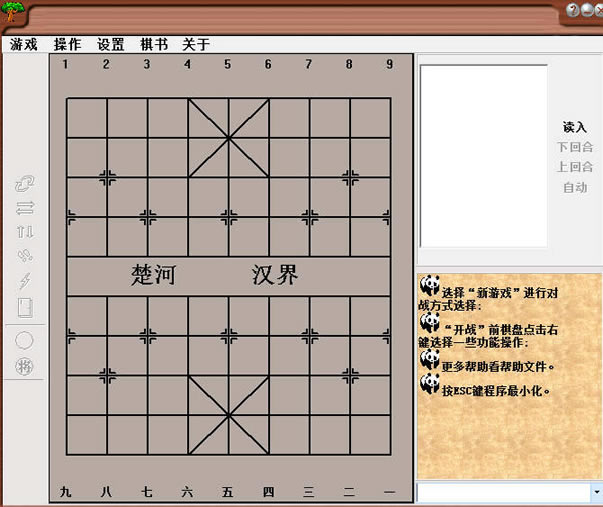Open the 棋书 menu
Viewport: 603px width, 507px height.
tap(153, 44)
